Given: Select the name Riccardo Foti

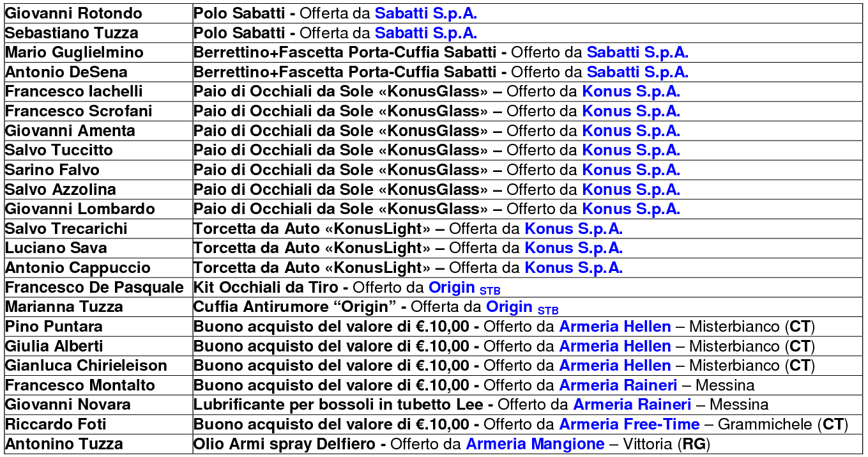Looking at the screenshot, I should pyautogui.click(x=56, y=424).
